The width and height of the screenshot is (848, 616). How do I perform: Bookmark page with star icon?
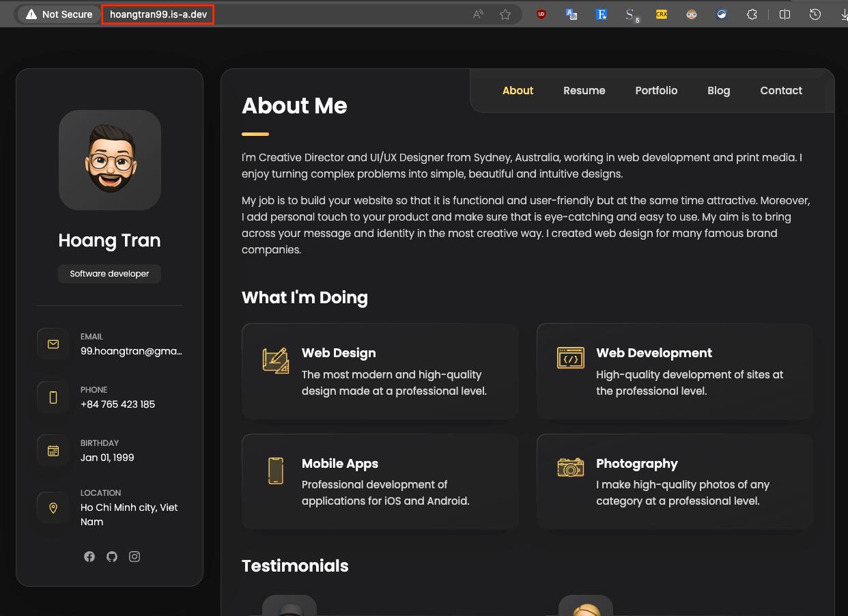[x=505, y=14]
